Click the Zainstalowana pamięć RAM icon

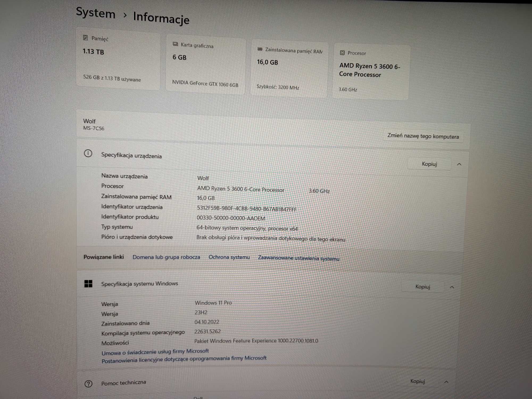point(260,49)
